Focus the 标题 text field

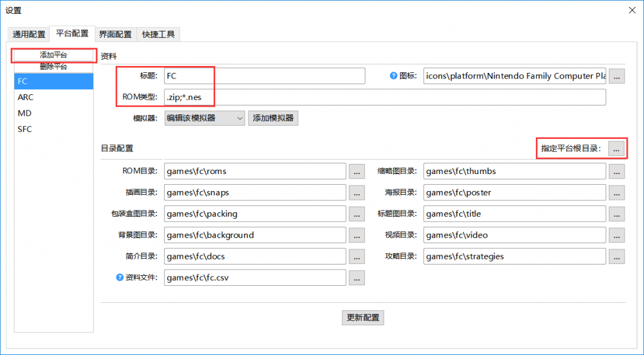[x=264, y=76]
